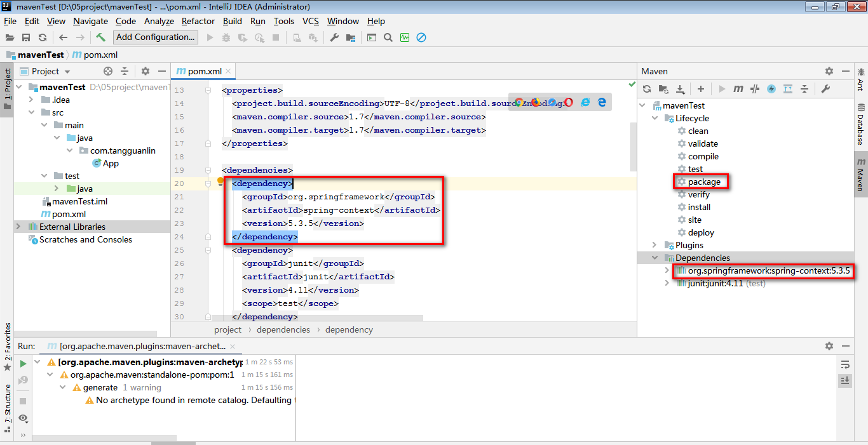Toggle scroll-to-end icon in Run console

coord(845,380)
